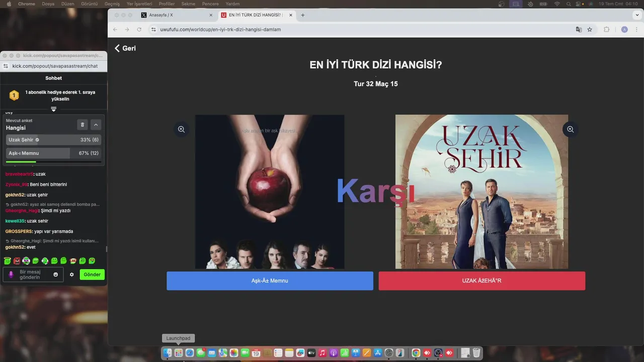Vote for Aşk-ı Memnu blue button
The height and width of the screenshot is (362, 644).
(x=270, y=281)
